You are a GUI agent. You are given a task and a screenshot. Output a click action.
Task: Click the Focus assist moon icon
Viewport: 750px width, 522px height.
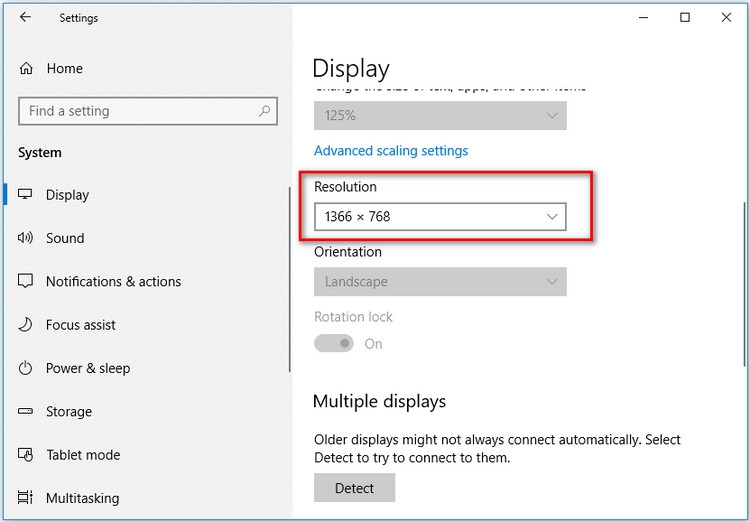coord(26,325)
